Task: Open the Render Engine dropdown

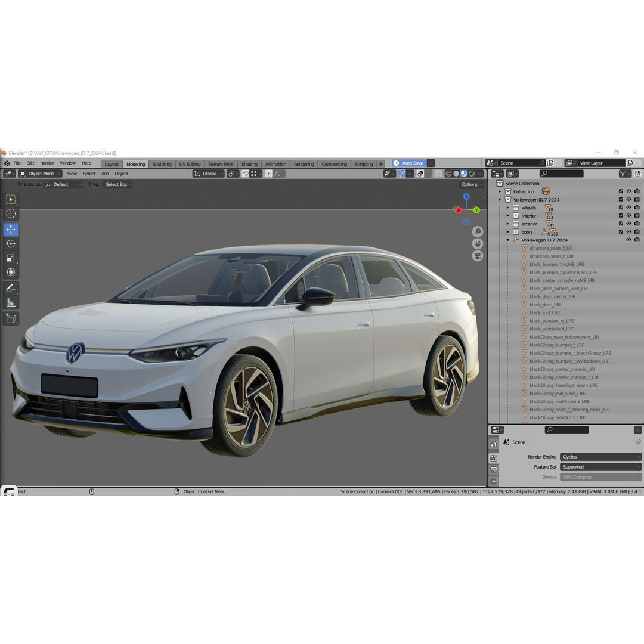Action: [599, 457]
